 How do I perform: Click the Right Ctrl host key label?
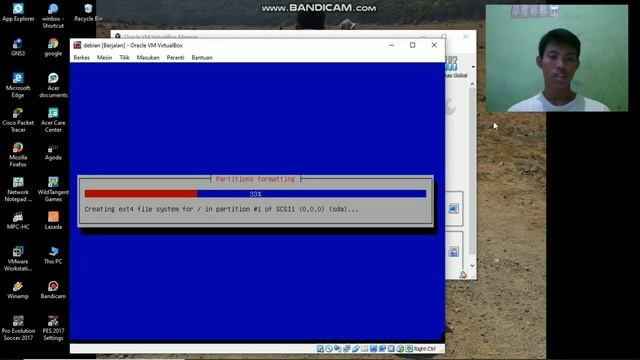[424, 349]
